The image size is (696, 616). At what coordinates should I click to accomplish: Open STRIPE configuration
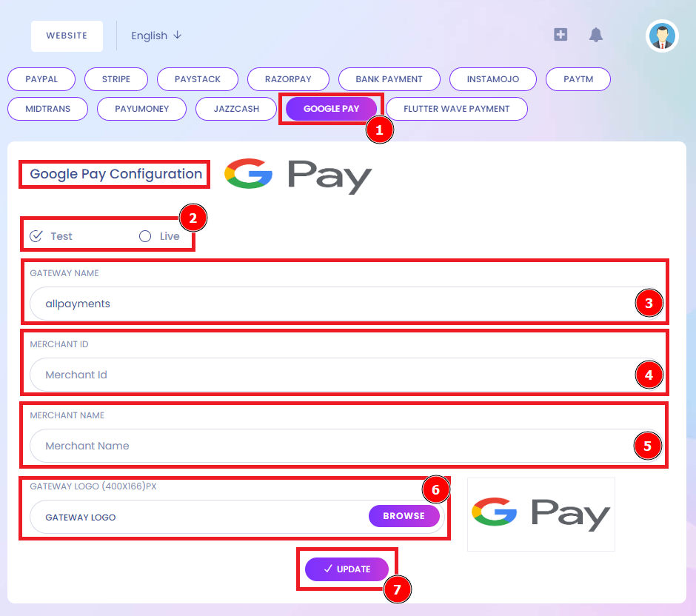[x=116, y=79]
